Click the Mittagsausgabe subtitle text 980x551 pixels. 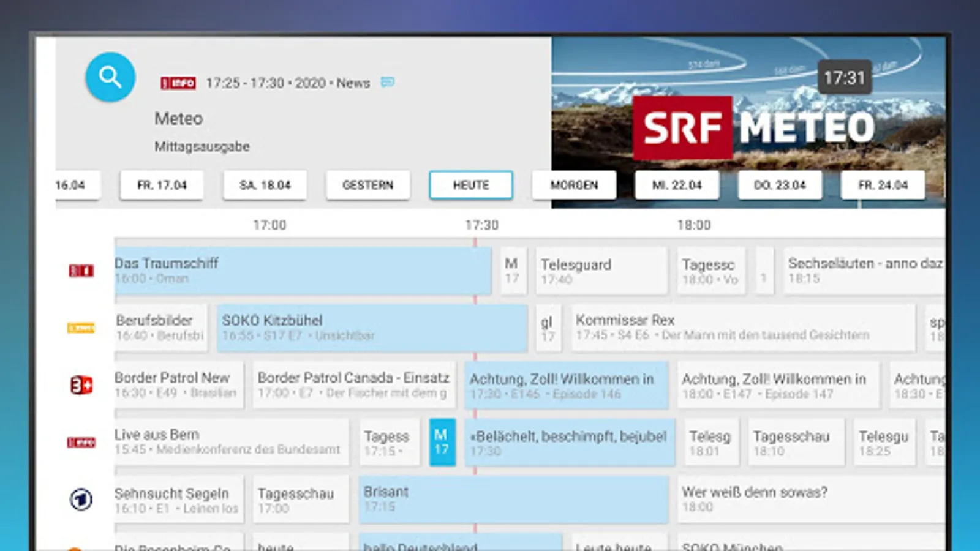pos(202,147)
